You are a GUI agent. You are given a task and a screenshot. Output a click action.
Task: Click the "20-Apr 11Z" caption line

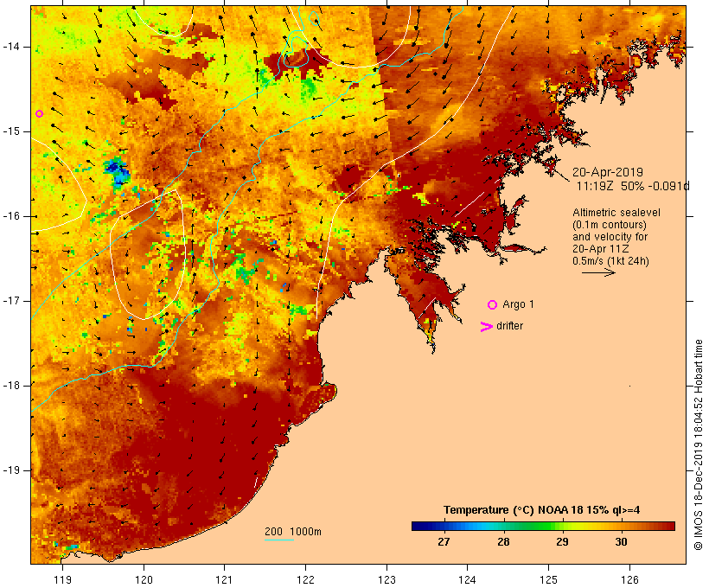click(600, 249)
